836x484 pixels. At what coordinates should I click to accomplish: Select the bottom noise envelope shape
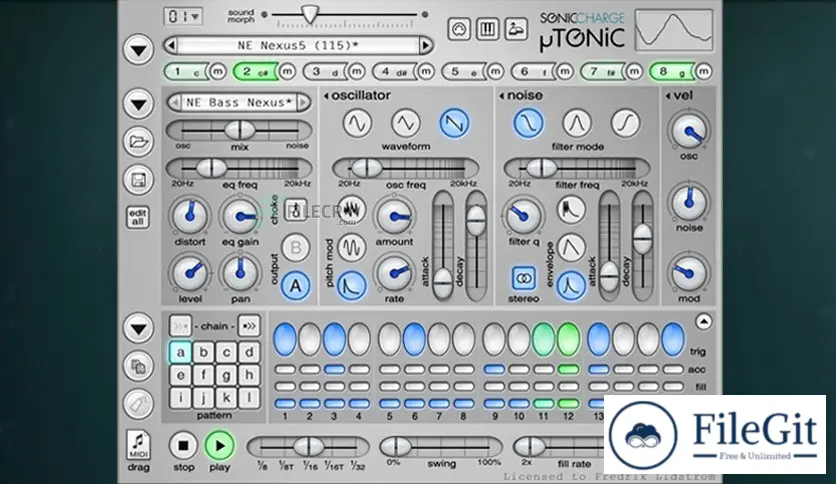571,285
